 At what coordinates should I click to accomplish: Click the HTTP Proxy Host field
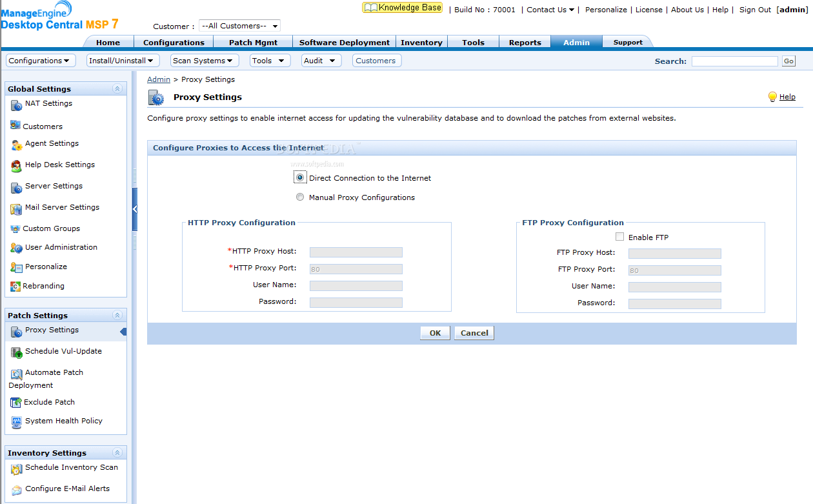356,252
